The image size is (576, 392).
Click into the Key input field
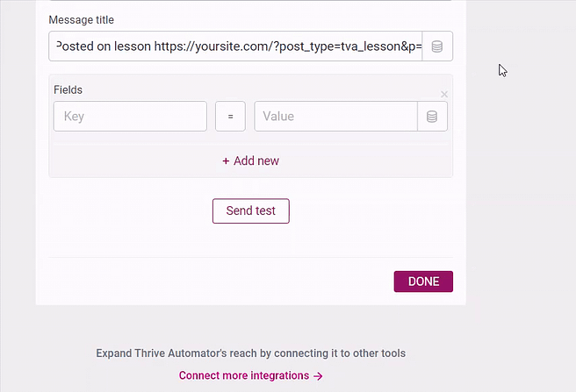pyautogui.click(x=130, y=117)
